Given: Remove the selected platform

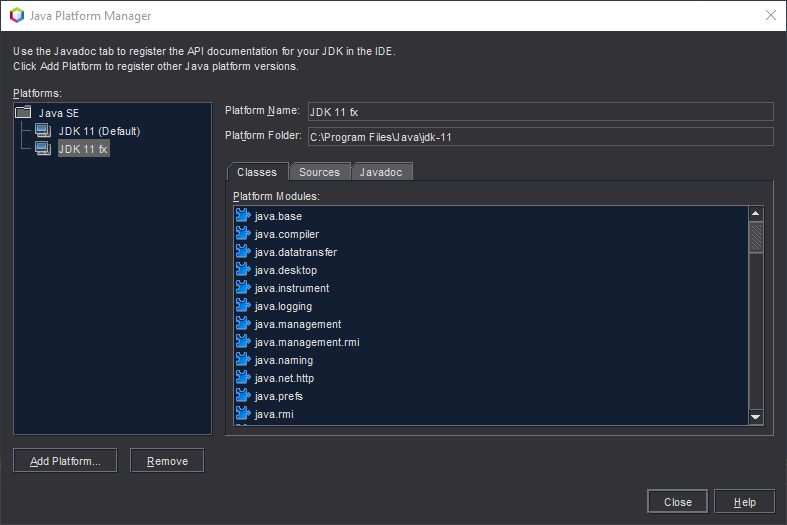Looking at the screenshot, I should pyautogui.click(x=167, y=461).
